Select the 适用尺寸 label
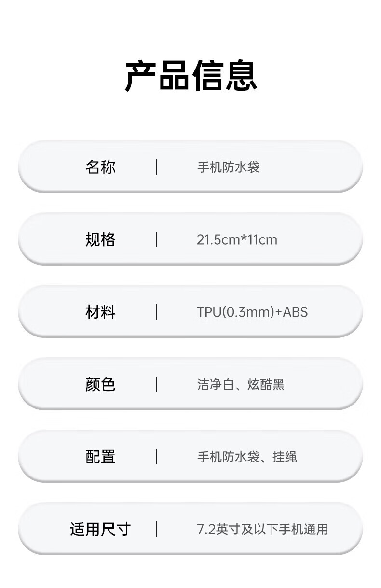The width and height of the screenshot is (381, 588). [x=100, y=529]
